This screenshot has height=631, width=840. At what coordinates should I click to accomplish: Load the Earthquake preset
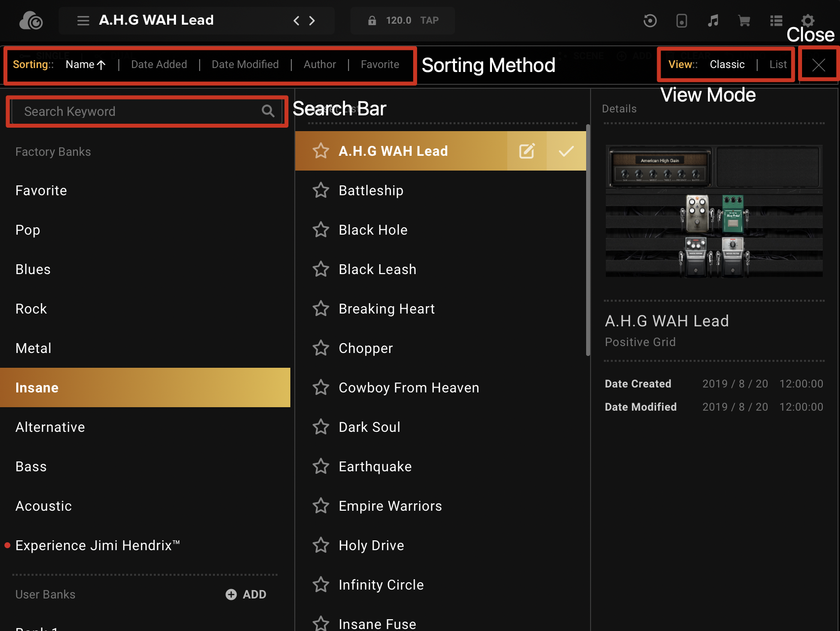click(x=441, y=466)
